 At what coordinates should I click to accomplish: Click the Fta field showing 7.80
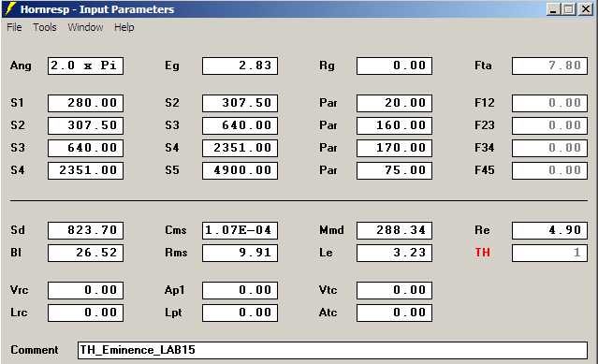[x=549, y=66]
